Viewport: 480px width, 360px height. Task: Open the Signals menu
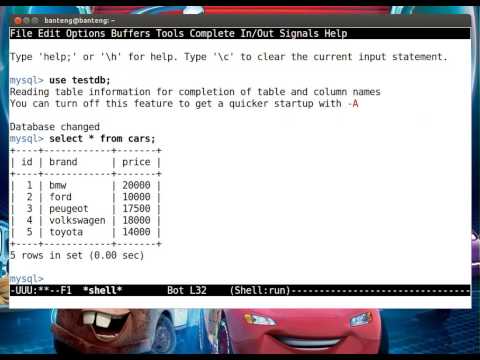coord(299,33)
